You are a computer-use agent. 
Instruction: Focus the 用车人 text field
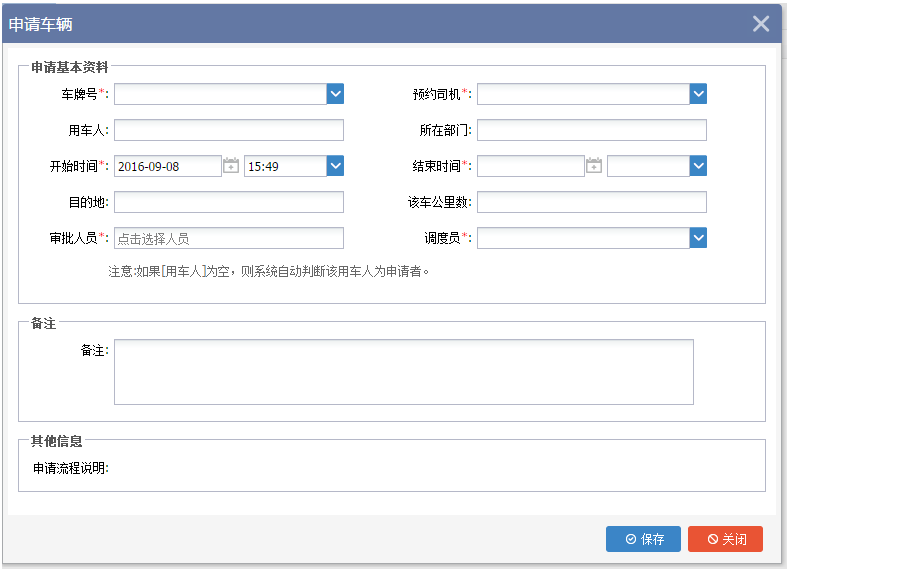[229, 130]
